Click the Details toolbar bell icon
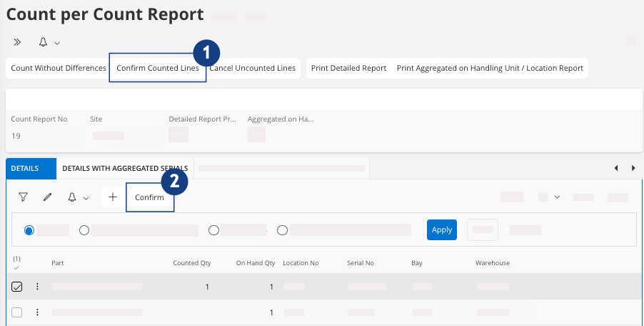644x326 pixels. click(x=72, y=197)
